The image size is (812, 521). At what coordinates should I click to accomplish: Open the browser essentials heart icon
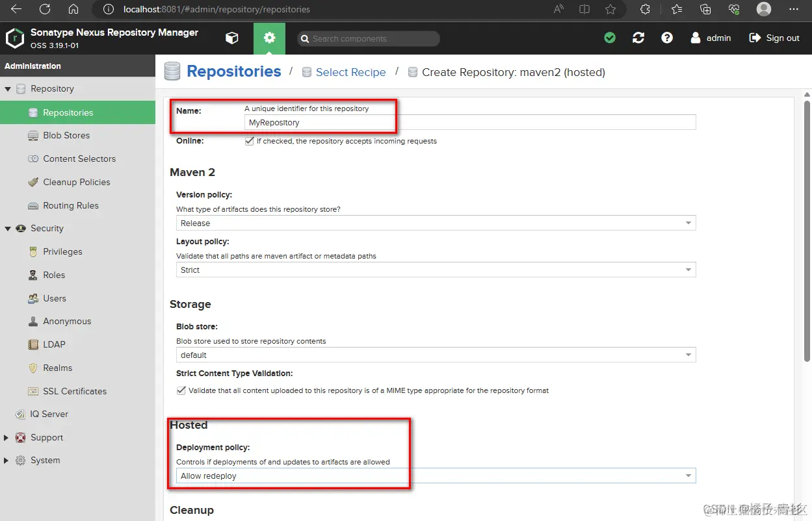[734, 9]
